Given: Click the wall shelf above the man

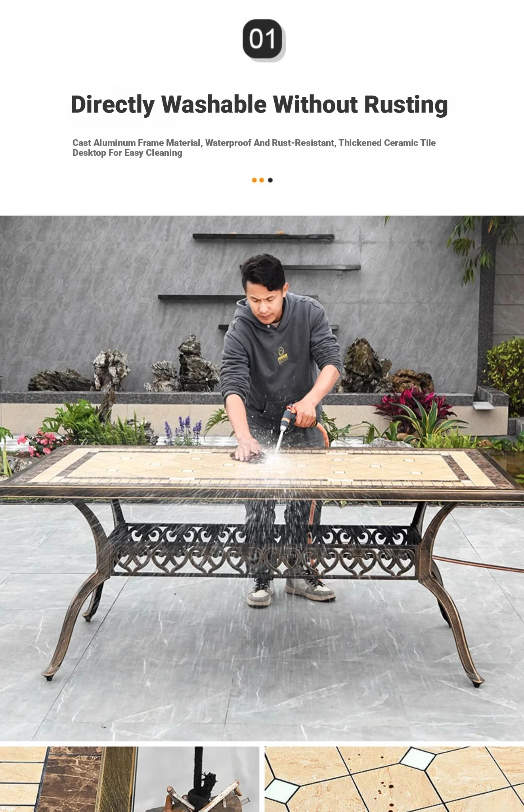Looking at the screenshot, I should 263,237.
